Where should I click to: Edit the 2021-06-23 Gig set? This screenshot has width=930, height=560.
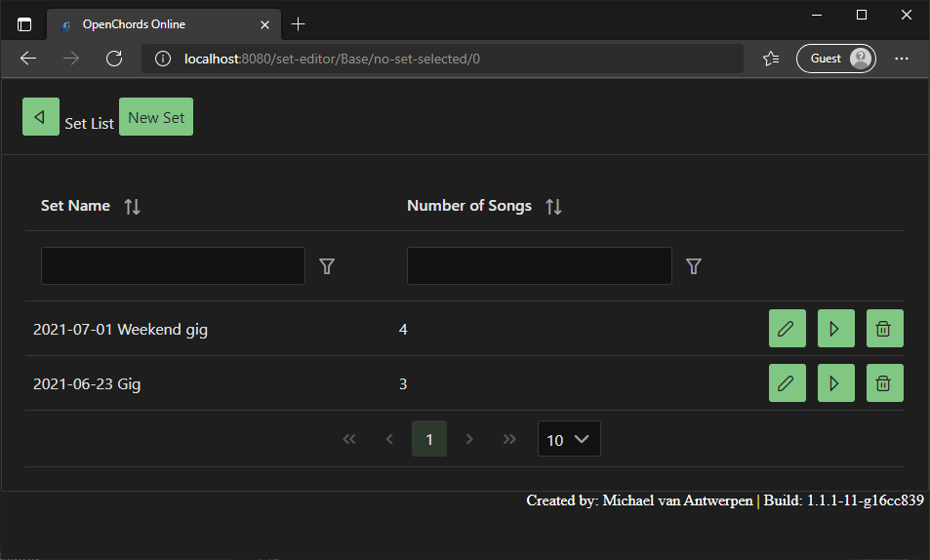(x=787, y=383)
